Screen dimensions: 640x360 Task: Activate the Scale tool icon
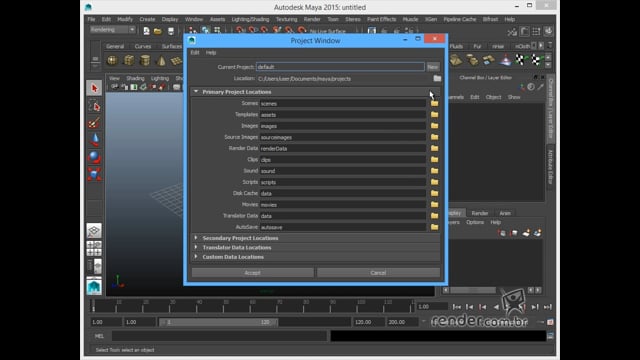[94, 174]
